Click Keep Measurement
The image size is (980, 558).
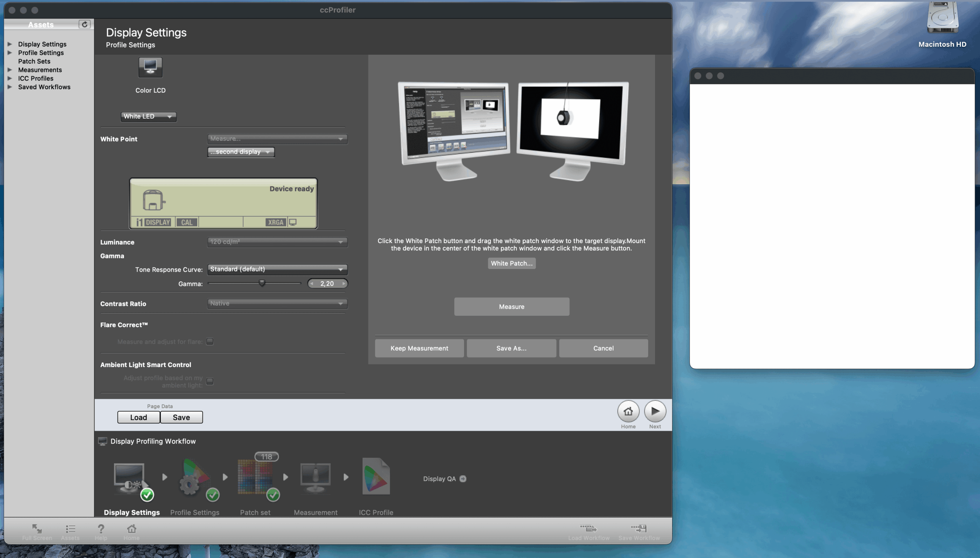pos(419,348)
